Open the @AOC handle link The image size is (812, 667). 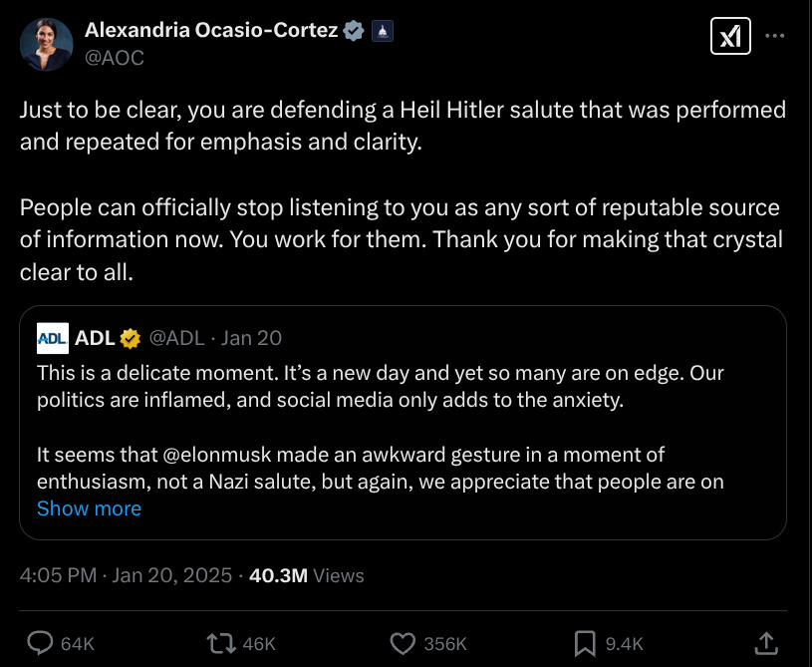point(114,58)
